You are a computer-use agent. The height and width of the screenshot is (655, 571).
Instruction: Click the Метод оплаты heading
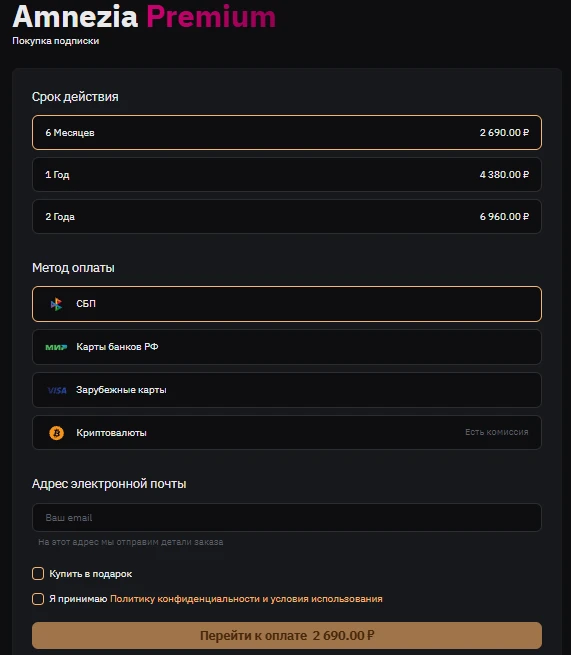(73, 268)
